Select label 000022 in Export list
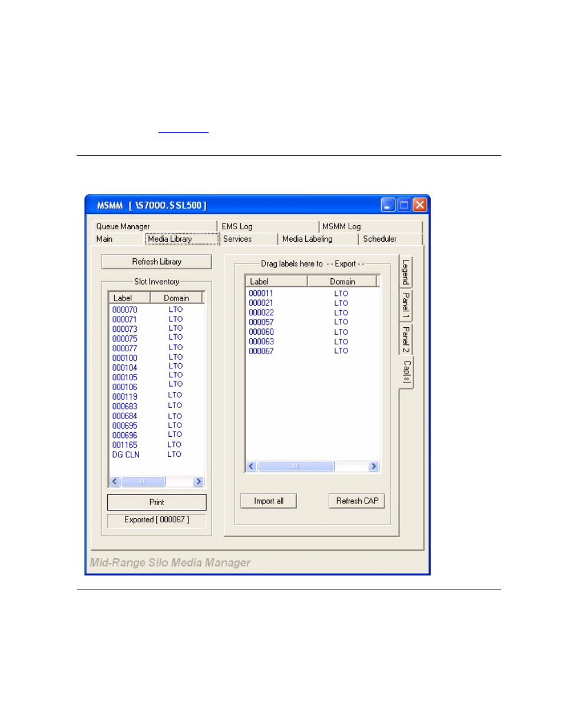Image resolution: width=562 pixels, height=728 pixels. coord(261,313)
